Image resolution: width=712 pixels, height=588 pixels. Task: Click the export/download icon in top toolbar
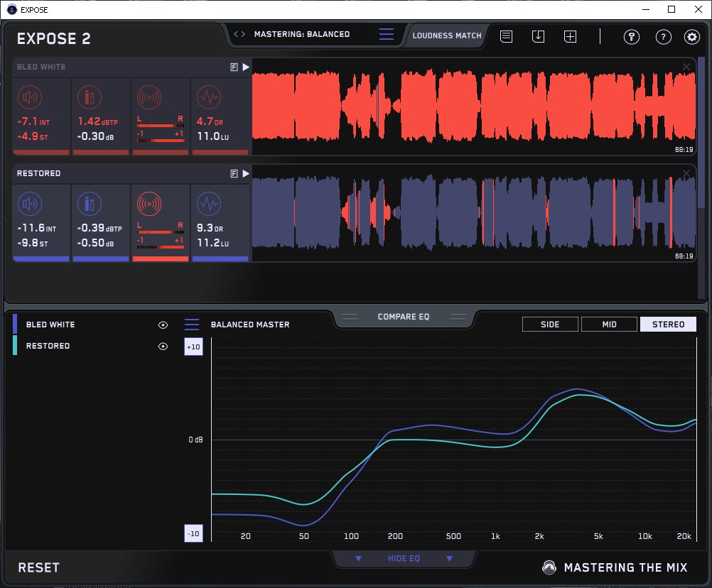(x=538, y=36)
